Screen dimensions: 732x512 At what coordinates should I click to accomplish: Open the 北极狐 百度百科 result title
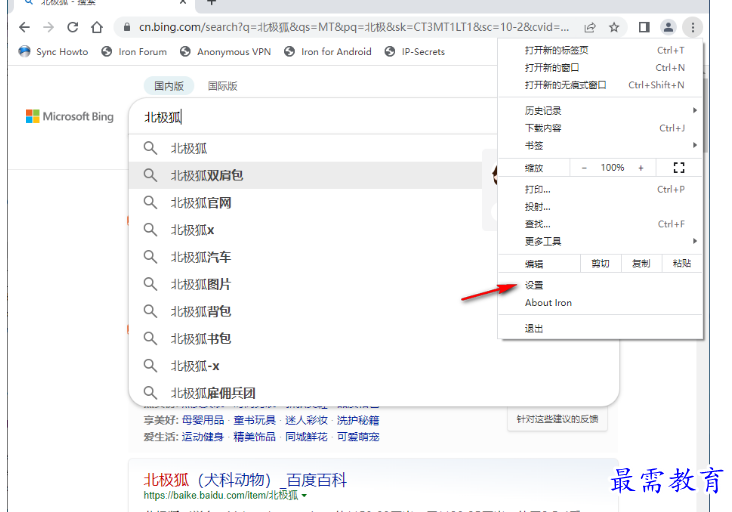(245, 479)
